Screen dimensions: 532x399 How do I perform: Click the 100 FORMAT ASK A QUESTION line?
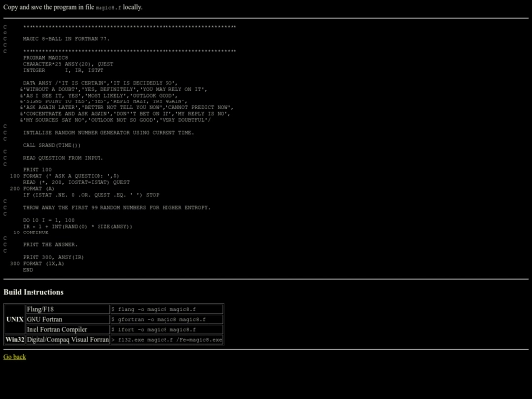pyautogui.click(x=64, y=176)
